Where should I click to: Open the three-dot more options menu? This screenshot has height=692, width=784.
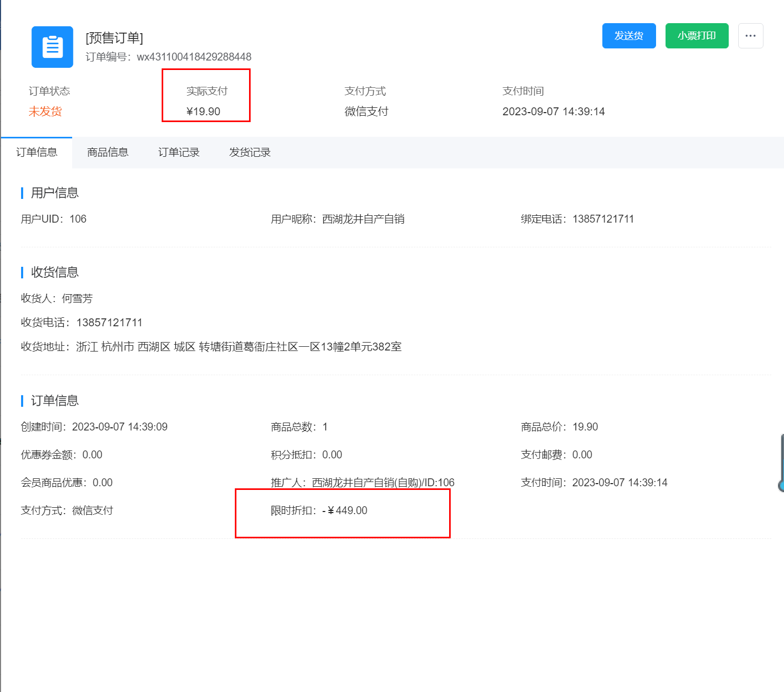pyautogui.click(x=750, y=36)
